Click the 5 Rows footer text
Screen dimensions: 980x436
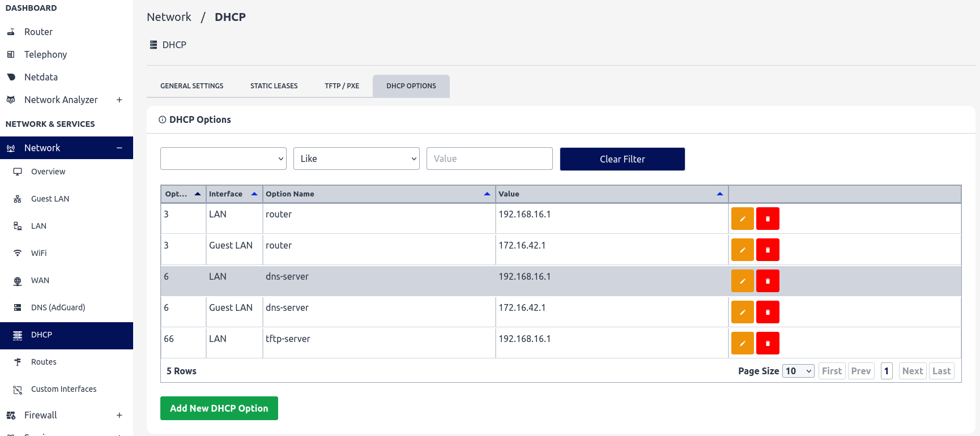(181, 371)
